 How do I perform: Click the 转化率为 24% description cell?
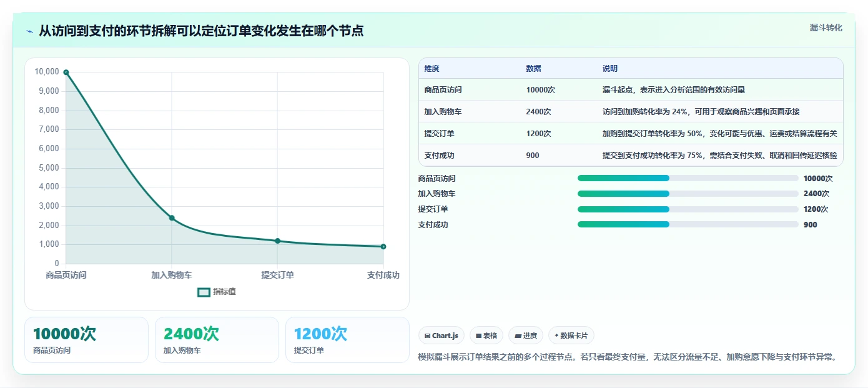point(701,112)
